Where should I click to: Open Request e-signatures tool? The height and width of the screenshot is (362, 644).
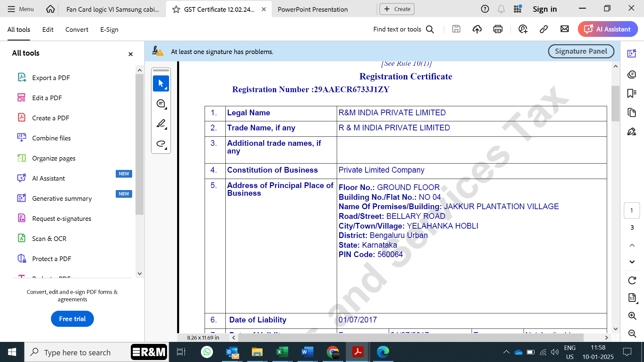click(x=62, y=219)
